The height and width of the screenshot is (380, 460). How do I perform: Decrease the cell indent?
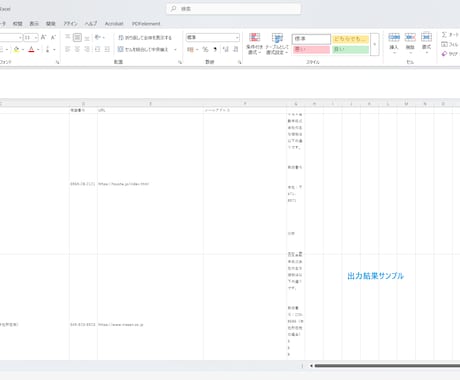(97, 49)
